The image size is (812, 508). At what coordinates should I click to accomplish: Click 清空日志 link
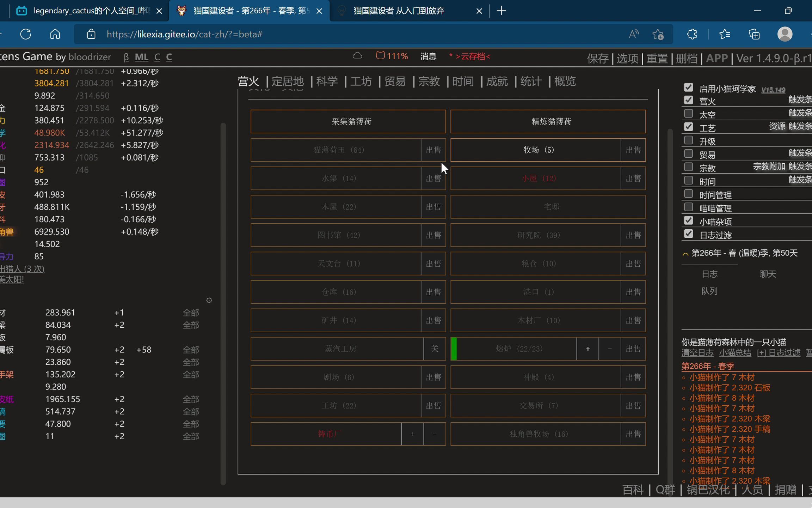[x=697, y=352]
